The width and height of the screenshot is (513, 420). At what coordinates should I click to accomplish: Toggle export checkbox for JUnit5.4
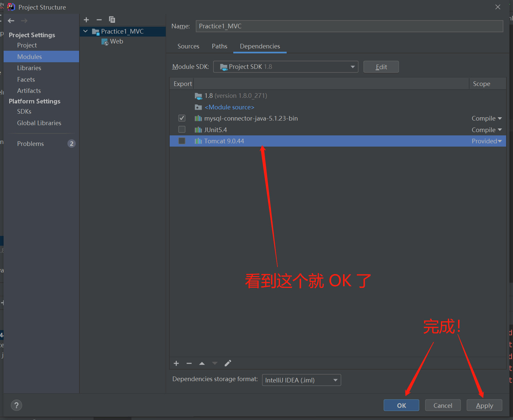(182, 129)
